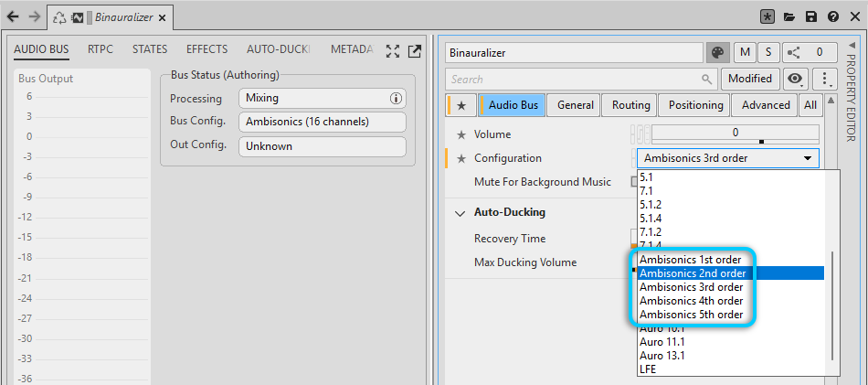Image resolution: width=868 pixels, height=385 pixels.
Task: Open the help question mark icon
Action: 832,16
